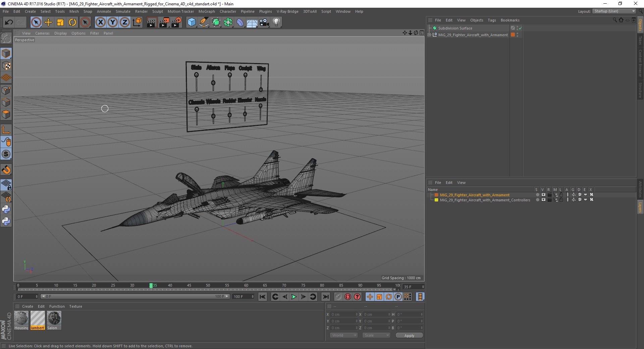Add a Cube primitive object

(192, 22)
